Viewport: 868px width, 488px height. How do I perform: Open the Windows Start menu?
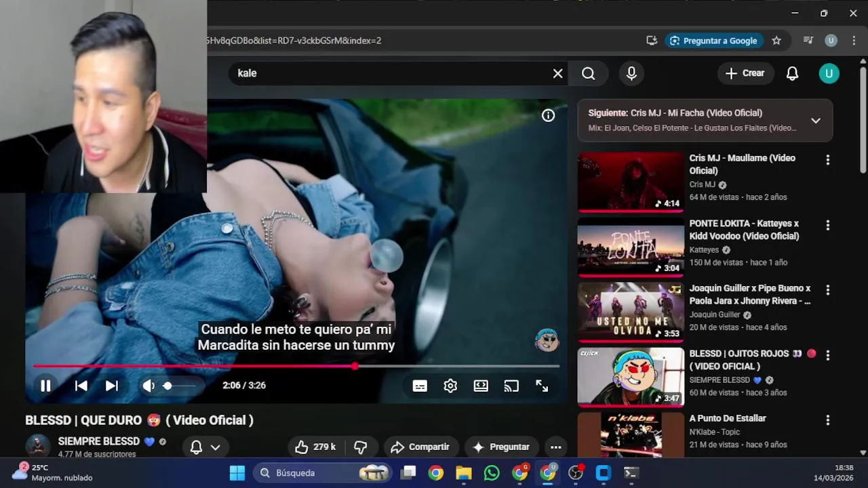(237, 472)
